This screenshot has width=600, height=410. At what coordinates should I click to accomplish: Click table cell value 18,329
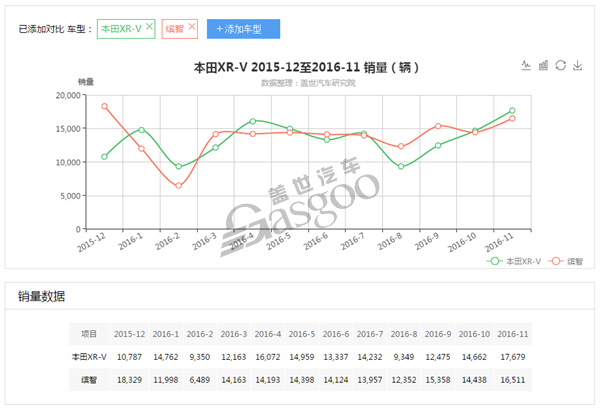(x=129, y=380)
